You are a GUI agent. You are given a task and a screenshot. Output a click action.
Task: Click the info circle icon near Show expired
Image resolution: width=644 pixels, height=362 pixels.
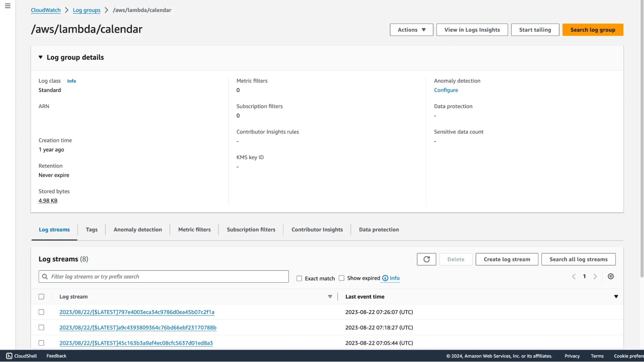click(x=385, y=278)
